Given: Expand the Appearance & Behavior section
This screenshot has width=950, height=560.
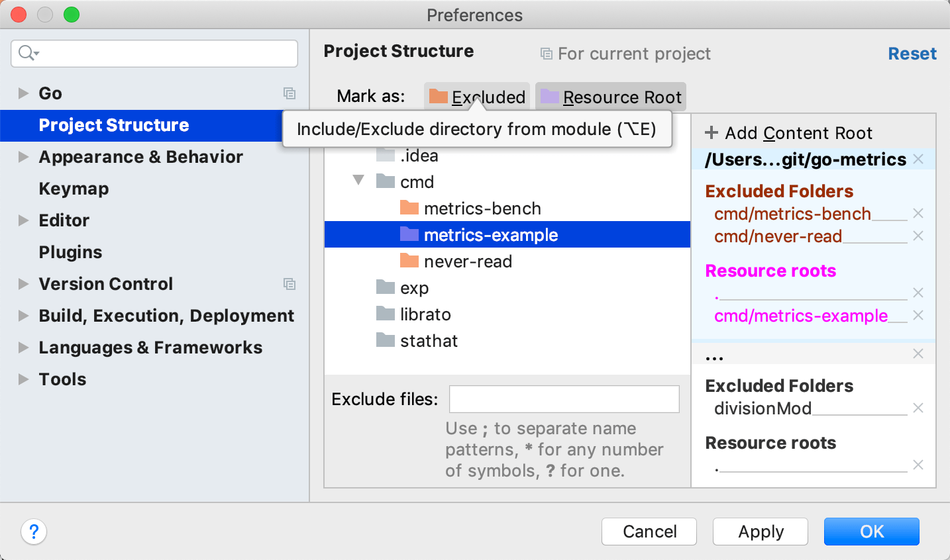Looking at the screenshot, I should point(23,157).
